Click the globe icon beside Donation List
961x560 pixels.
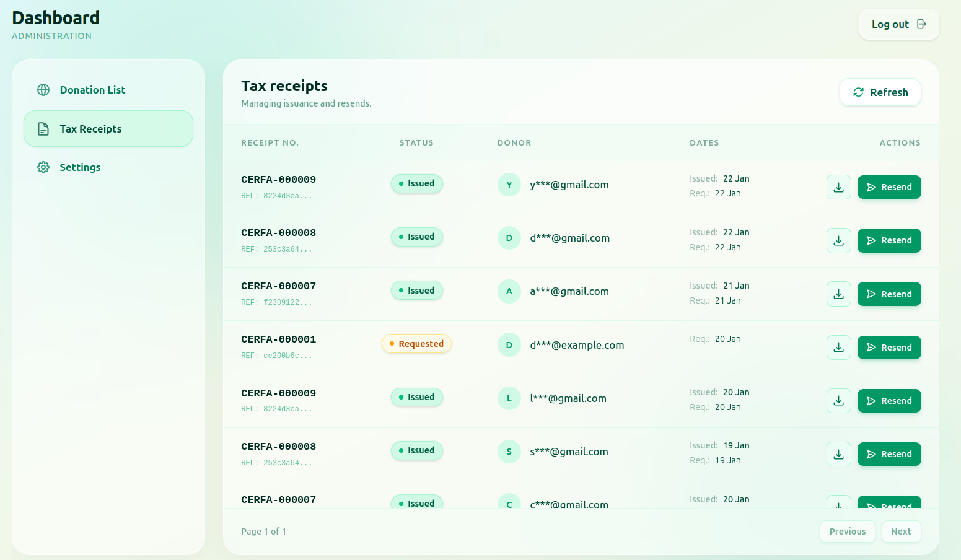coord(43,90)
